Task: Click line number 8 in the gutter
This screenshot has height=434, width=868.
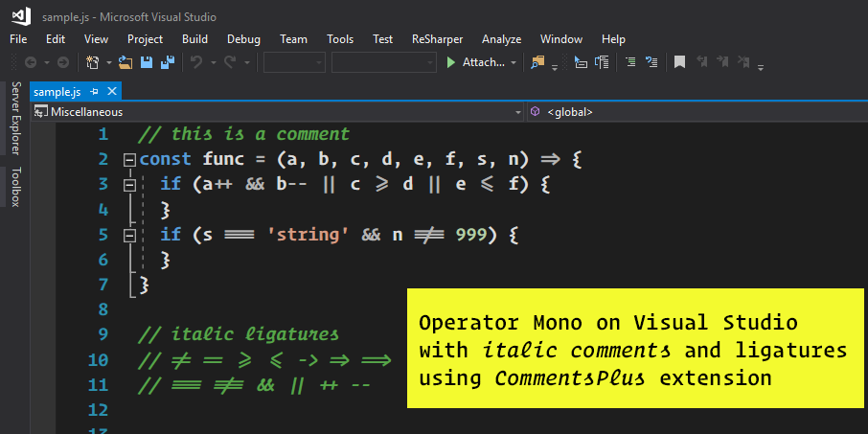Action: (x=103, y=309)
